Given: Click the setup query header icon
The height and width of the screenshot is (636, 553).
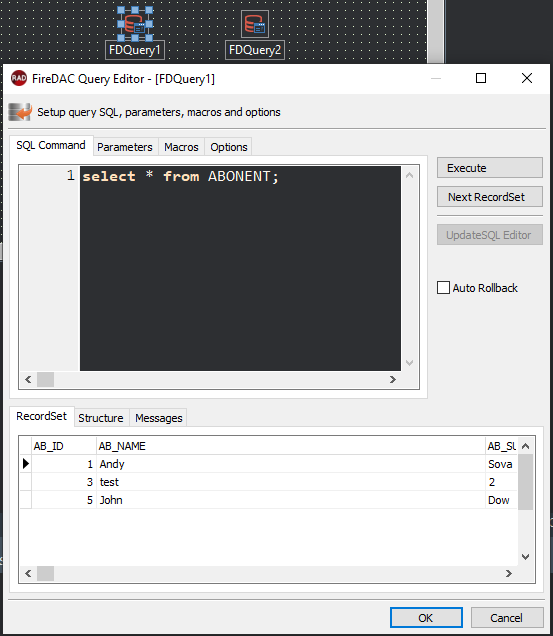Looking at the screenshot, I should [x=20, y=112].
